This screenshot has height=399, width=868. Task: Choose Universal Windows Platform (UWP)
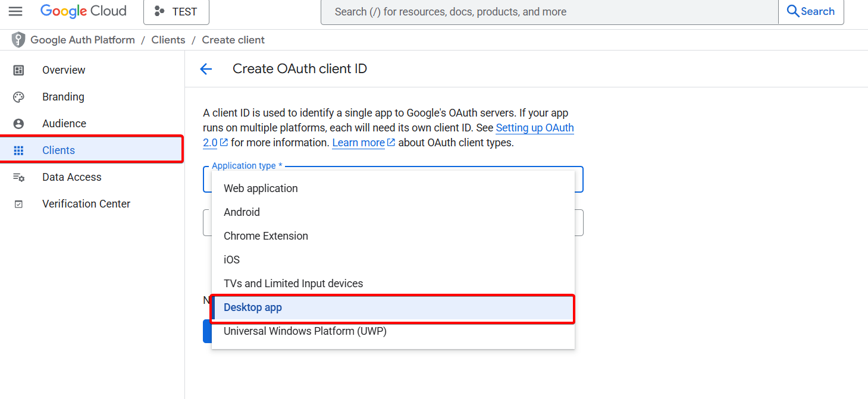click(393, 331)
